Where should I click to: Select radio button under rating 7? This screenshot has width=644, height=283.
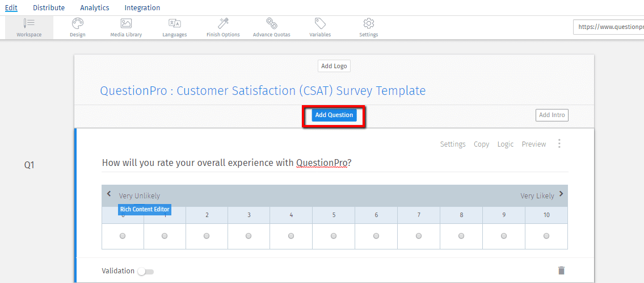419,236
